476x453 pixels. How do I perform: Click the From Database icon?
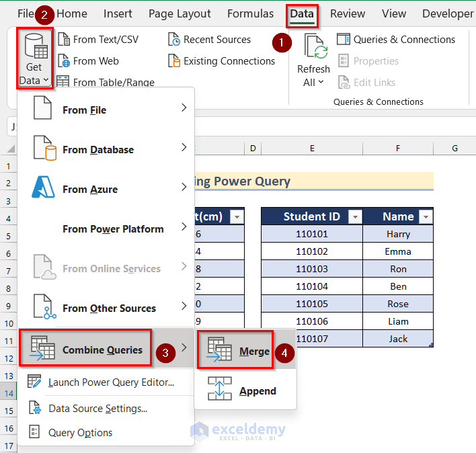tap(44, 148)
